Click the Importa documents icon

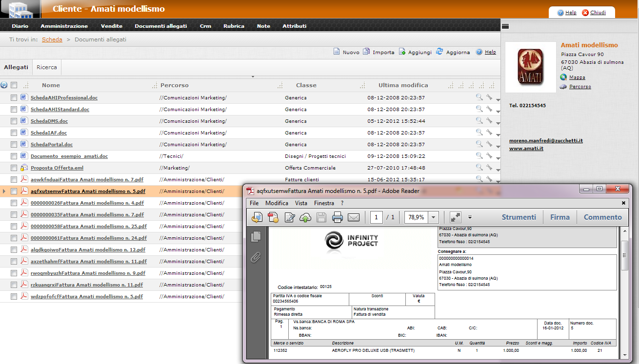tap(367, 52)
